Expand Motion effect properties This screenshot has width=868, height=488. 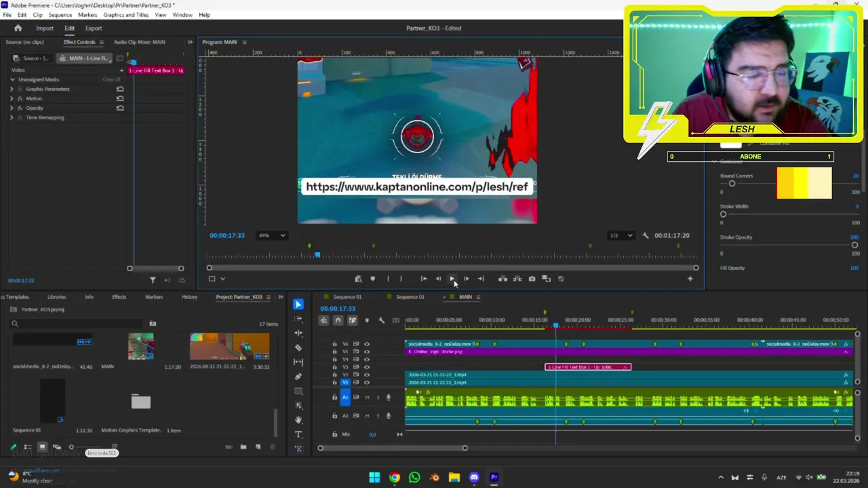click(11, 98)
